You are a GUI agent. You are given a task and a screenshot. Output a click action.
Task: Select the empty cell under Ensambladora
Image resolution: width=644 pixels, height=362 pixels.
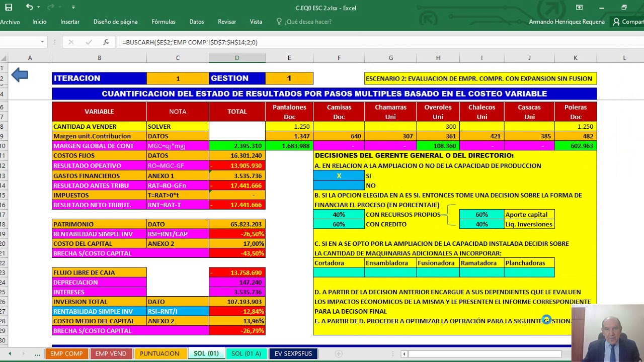[390, 273]
